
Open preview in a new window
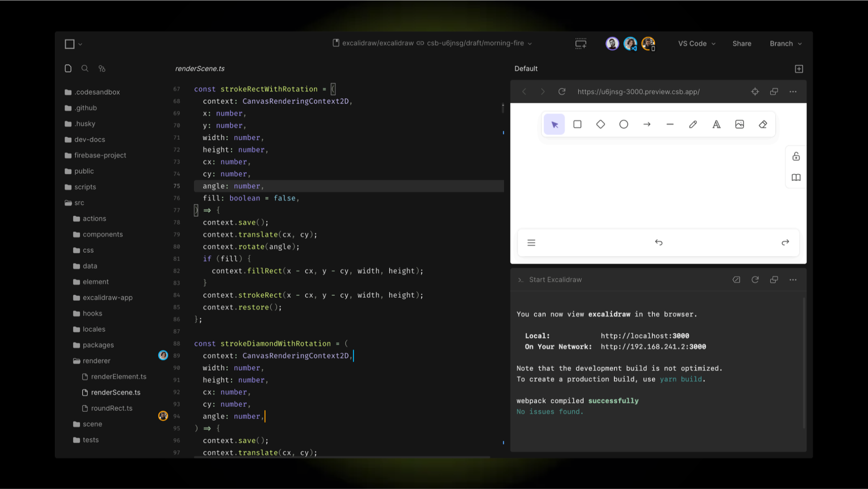[x=774, y=92]
